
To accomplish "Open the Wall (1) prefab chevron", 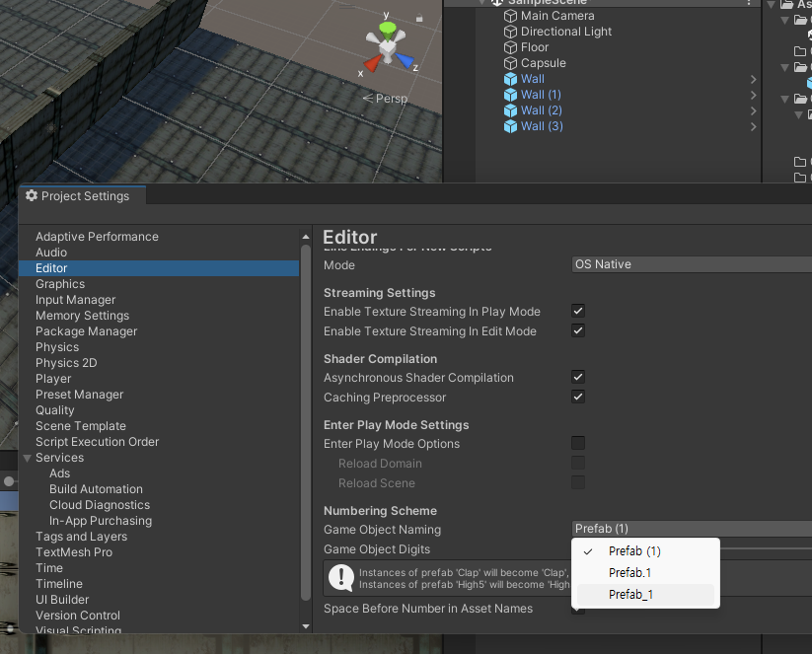I will pyautogui.click(x=753, y=96).
